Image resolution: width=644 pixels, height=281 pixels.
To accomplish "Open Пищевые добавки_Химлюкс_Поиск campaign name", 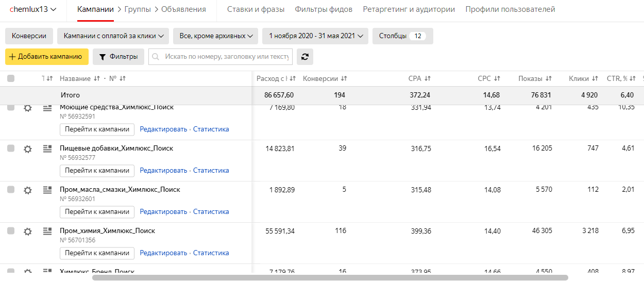I will point(116,148).
